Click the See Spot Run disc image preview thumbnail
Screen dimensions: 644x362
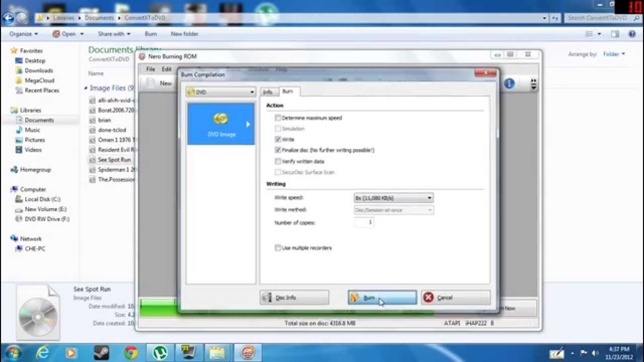point(39,313)
